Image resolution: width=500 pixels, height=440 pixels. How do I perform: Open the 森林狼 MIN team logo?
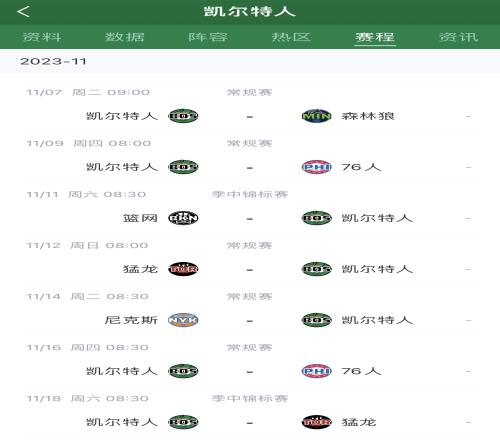[x=316, y=116]
